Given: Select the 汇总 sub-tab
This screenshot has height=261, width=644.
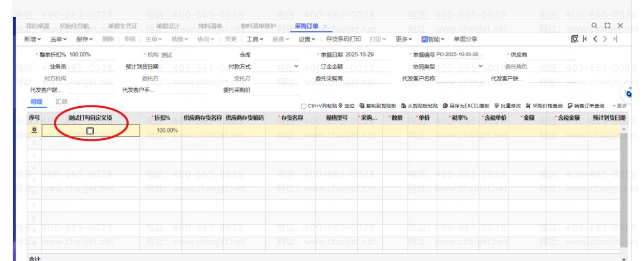Looking at the screenshot, I should (61, 102).
